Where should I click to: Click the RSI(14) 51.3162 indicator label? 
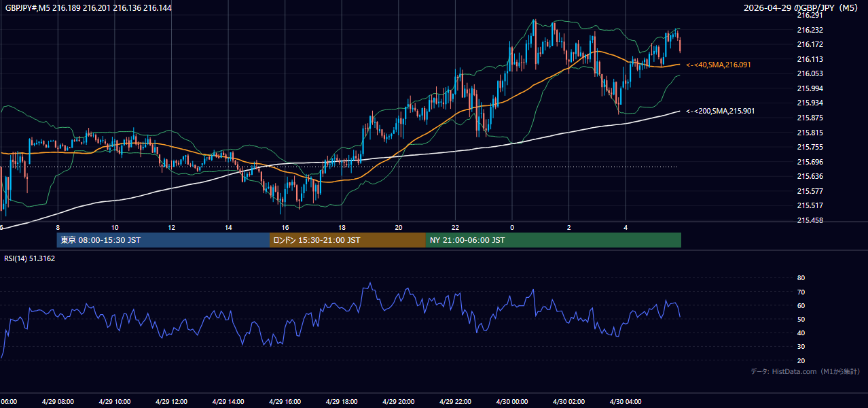point(29,258)
